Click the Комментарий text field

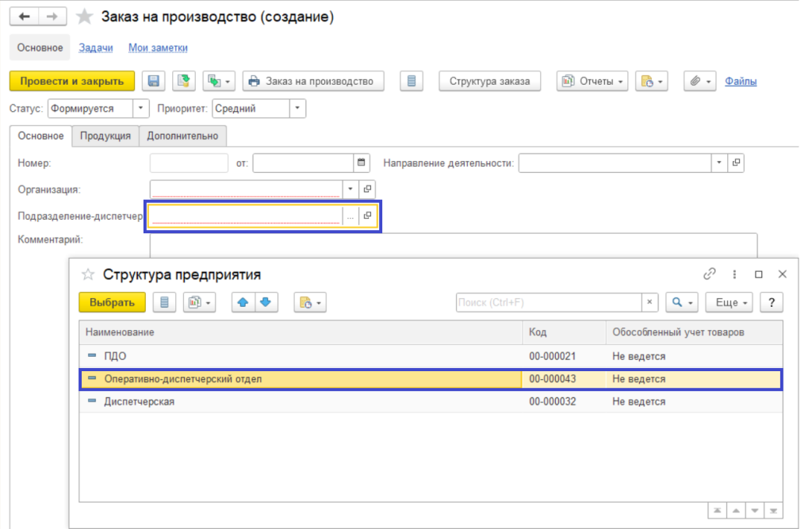454,245
